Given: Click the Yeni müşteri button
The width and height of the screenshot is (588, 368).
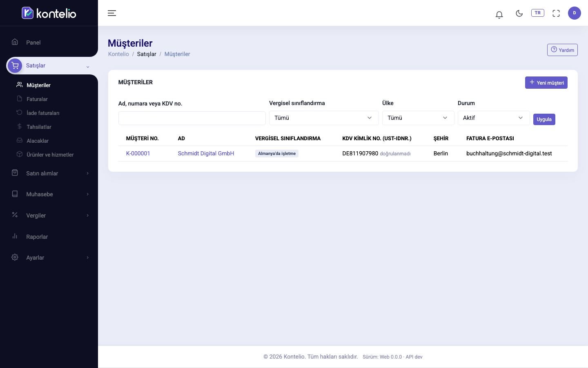Looking at the screenshot, I should [546, 83].
